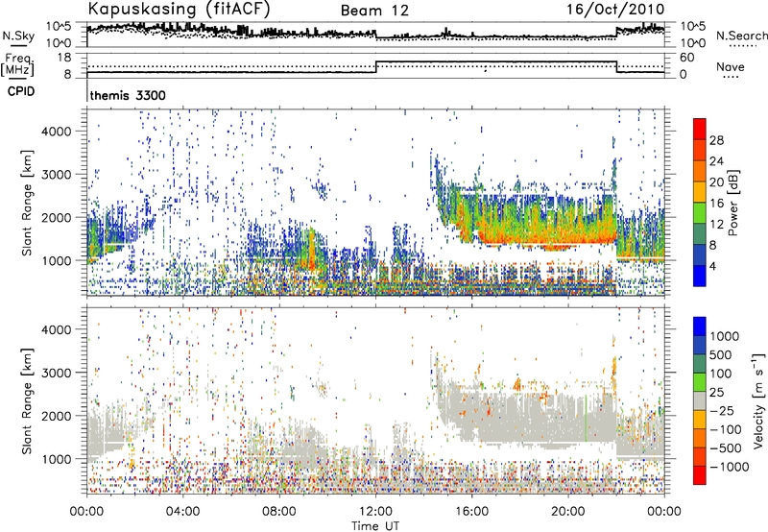Click the '1000' positive velocity colorbar value
Screen dimensions: 768x532
[725, 336]
